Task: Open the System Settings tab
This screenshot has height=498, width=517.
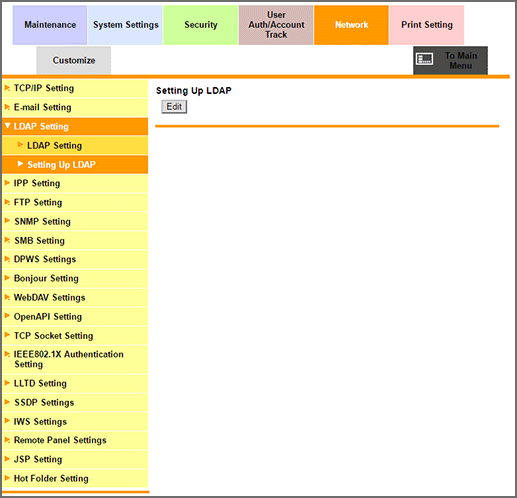Action: 125,25
